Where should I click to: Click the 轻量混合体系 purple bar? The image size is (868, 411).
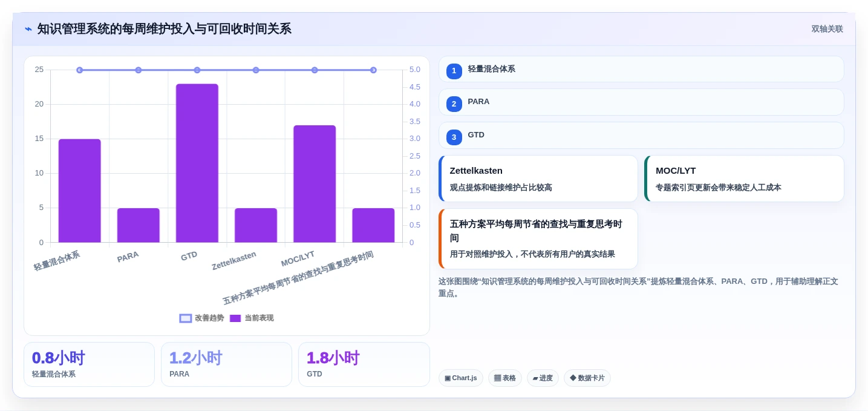80,191
